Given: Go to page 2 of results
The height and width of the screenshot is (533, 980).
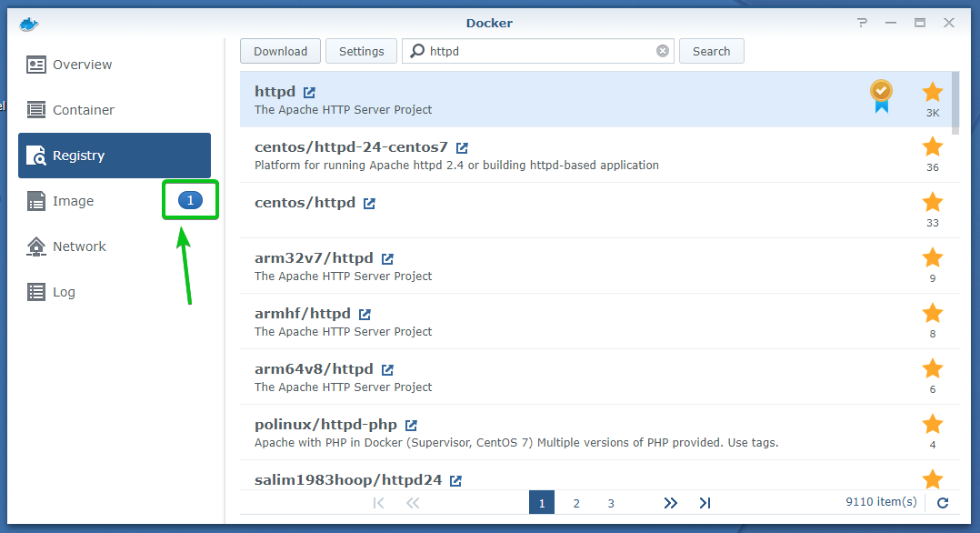Looking at the screenshot, I should [x=576, y=503].
